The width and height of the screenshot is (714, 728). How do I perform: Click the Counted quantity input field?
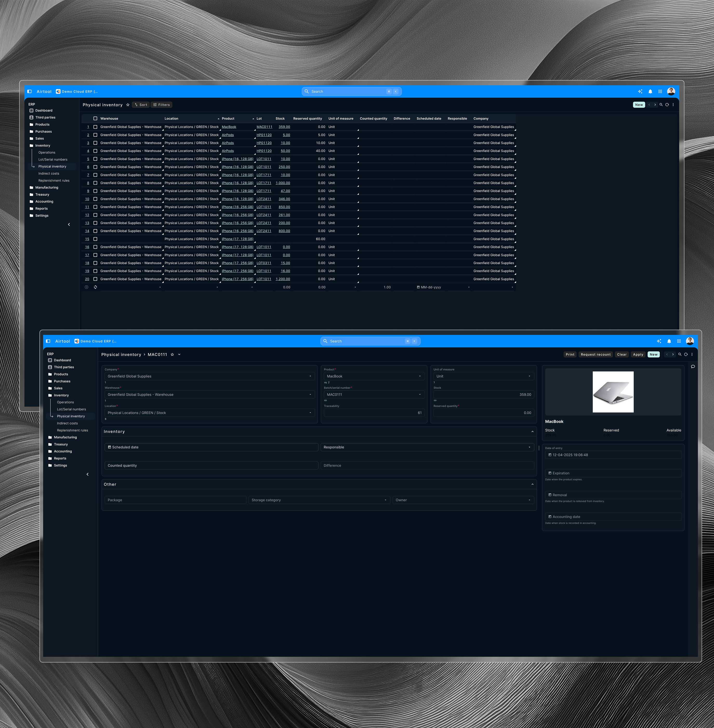pos(211,465)
